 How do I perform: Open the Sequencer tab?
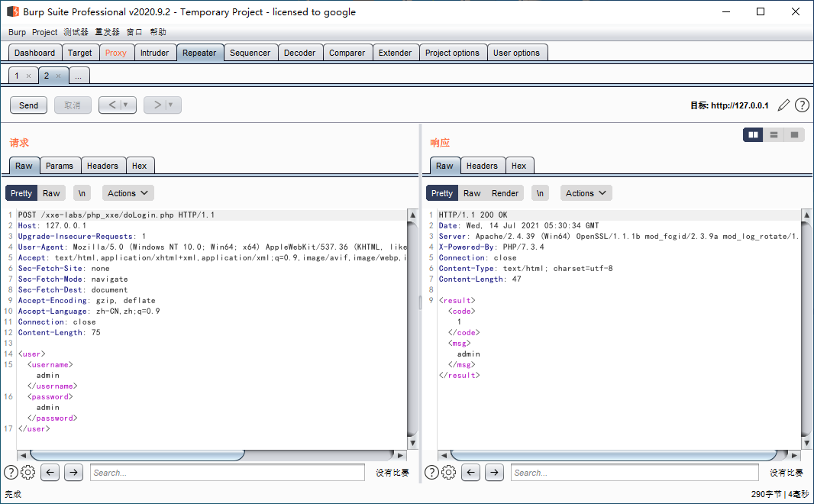coord(250,53)
